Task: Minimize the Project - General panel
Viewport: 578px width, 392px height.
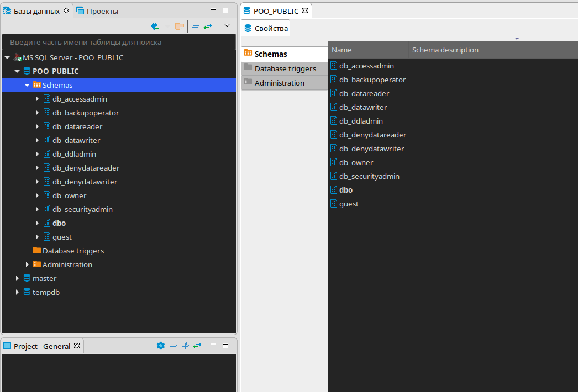Action: coord(213,344)
